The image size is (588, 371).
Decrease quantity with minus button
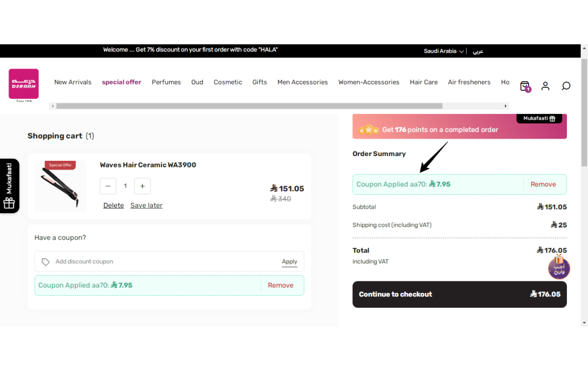coord(108,186)
